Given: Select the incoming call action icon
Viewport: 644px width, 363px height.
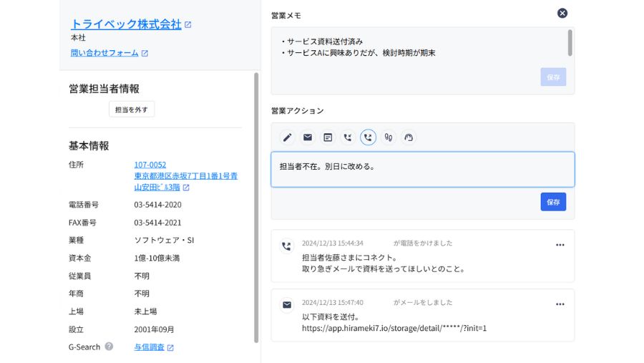Looking at the screenshot, I should point(348,137).
